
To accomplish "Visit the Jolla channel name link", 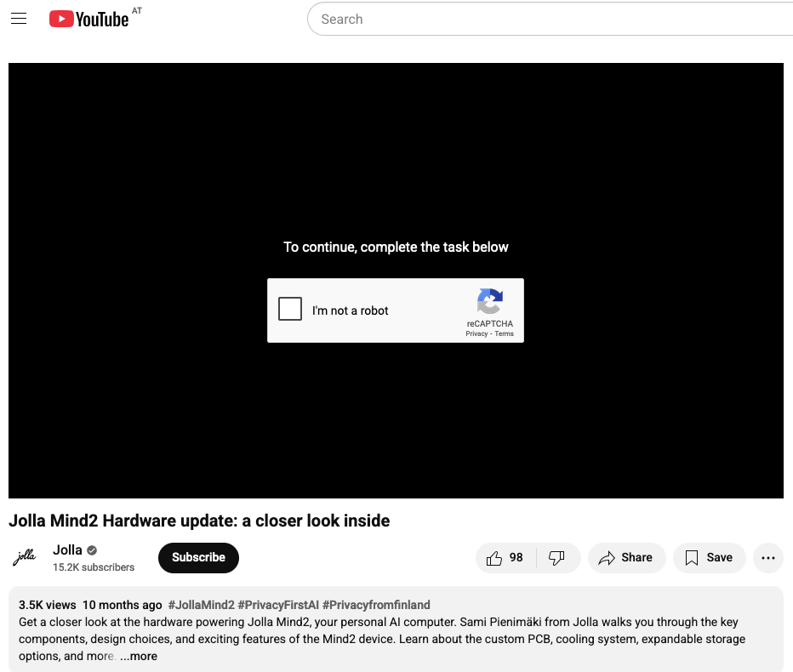I will (67, 550).
